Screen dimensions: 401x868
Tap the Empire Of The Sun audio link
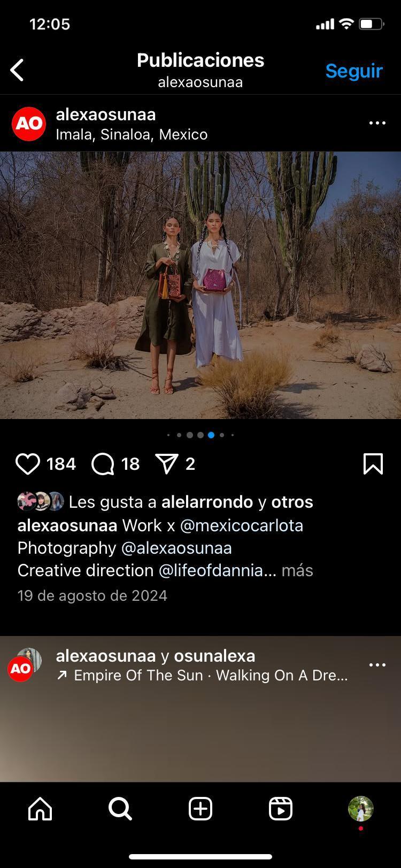(203, 676)
